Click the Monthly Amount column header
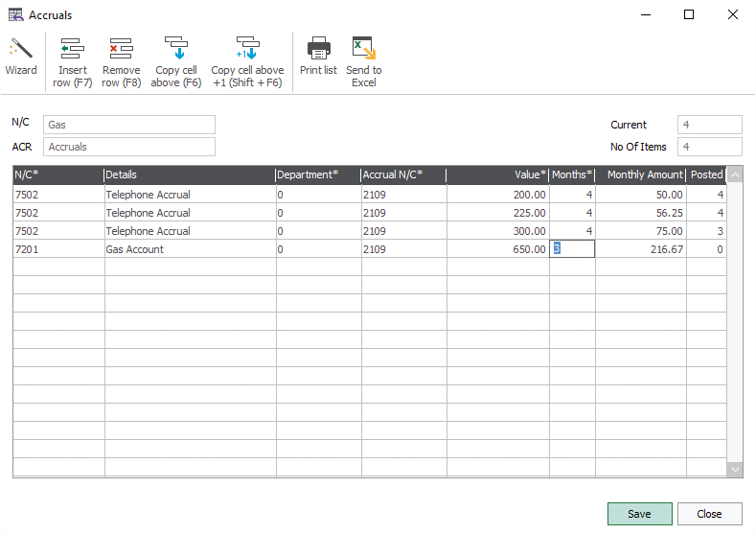The height and width of the screenshot is (534, 756). coord(641,174)
